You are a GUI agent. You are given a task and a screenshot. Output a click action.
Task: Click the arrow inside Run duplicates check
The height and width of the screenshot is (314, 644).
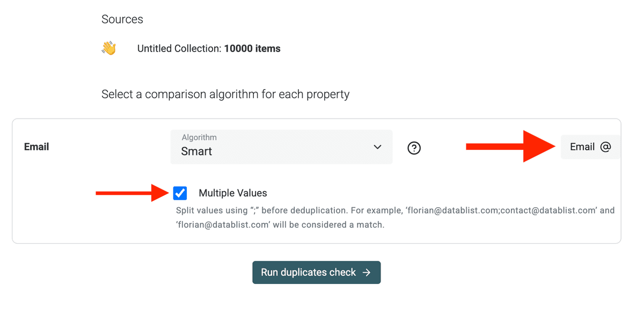367,273
